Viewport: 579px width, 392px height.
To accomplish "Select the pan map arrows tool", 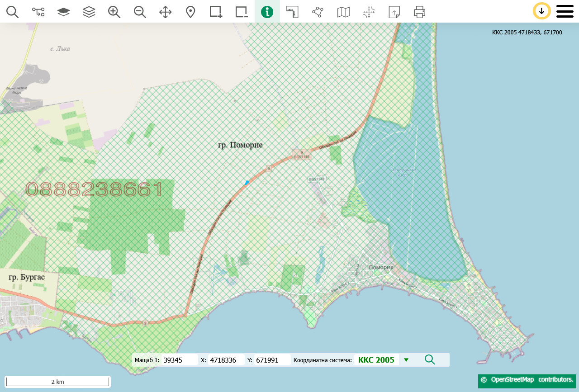I will click(x=165, y=12).
